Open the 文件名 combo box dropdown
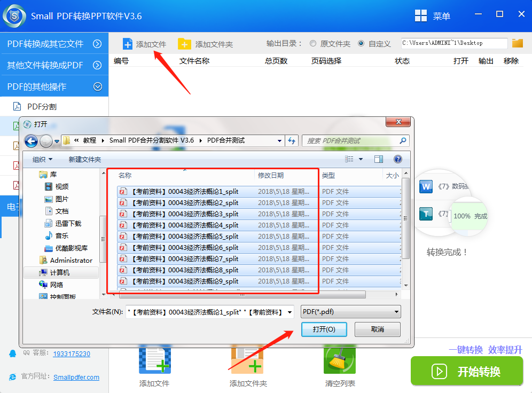Image resolution: width=532 pixels, height=393 pixels. click(x=290, y=312)
